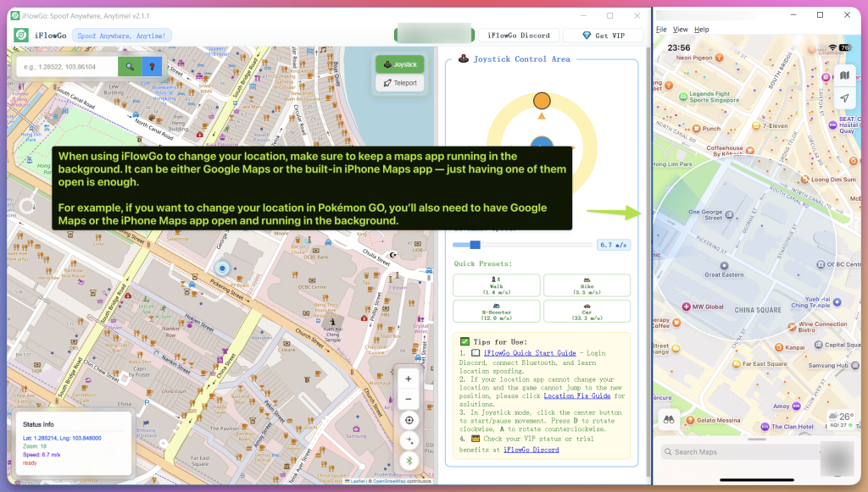
Task: Zoom out with the minus map button
Action: [x=409, y=399]
